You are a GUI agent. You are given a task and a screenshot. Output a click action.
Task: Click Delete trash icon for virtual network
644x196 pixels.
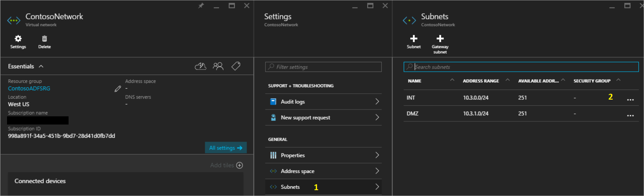coord(45,38)
